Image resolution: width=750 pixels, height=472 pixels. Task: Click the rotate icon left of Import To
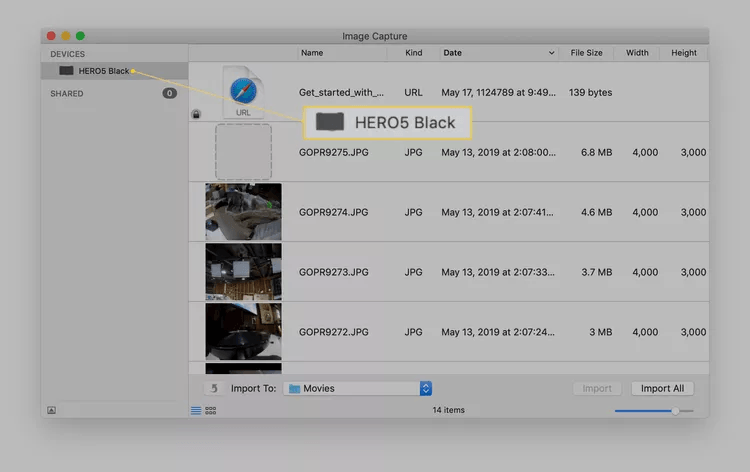point(214,388)
